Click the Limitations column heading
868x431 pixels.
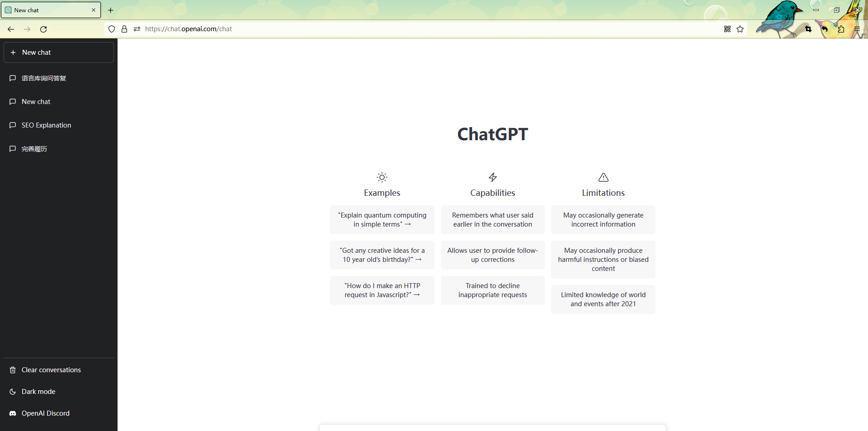pyautogui.click(x=603, y=193)
